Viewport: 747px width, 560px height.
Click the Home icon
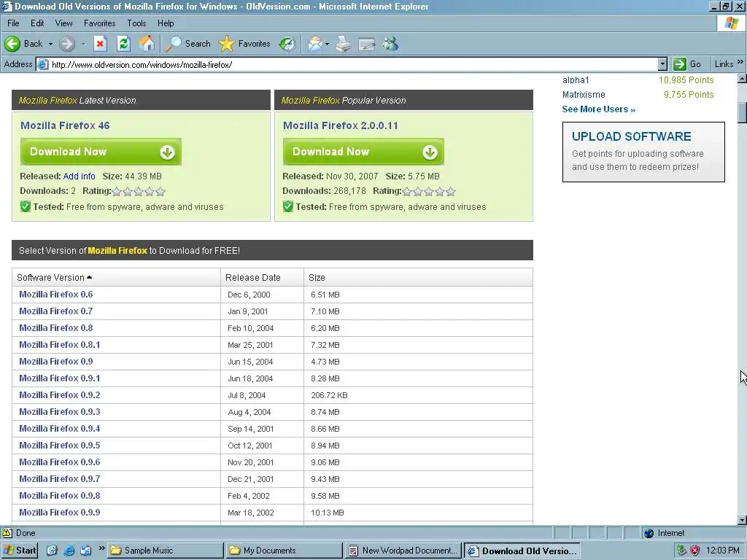[x=147, y=44]
